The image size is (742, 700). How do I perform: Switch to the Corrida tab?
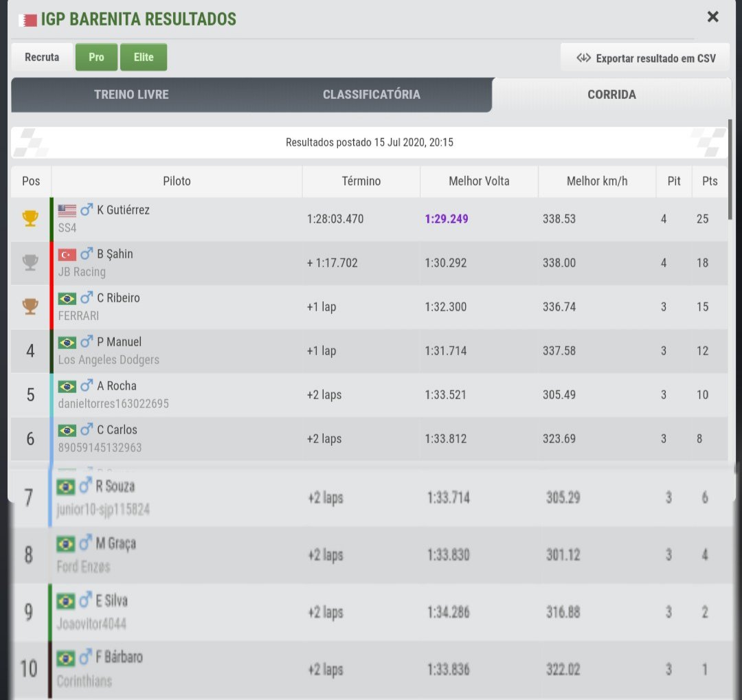(611, 95)
